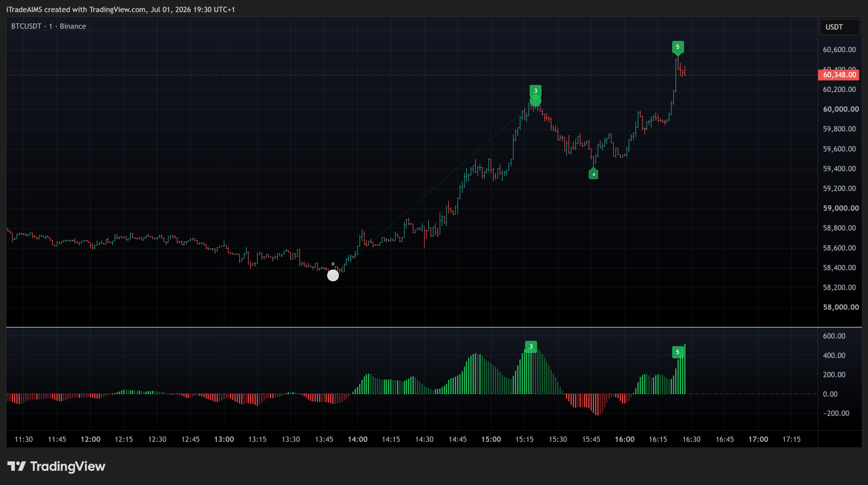Open the USDT currency selector
Screen dimensions: 868x485
point(839,27)
